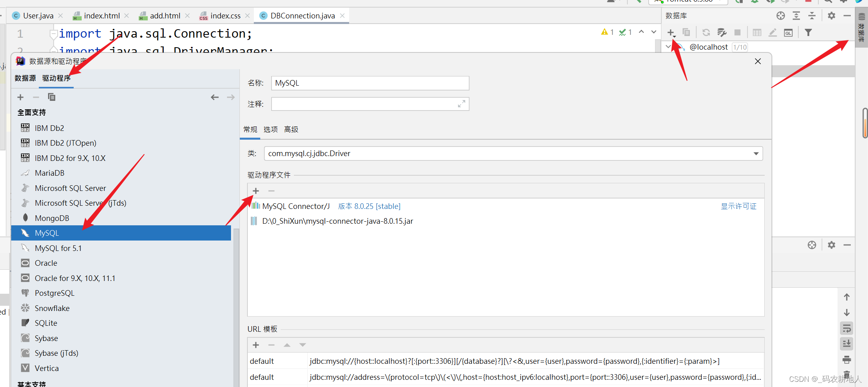This screenshot has width=868, height=387.
Task: Collapse the @localhost tree node
Action: tap(668, 47)
